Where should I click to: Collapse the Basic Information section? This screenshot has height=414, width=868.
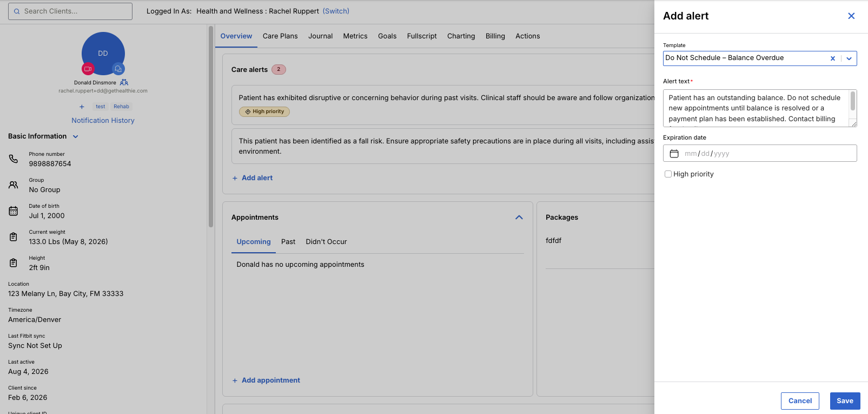coord(76,136)
